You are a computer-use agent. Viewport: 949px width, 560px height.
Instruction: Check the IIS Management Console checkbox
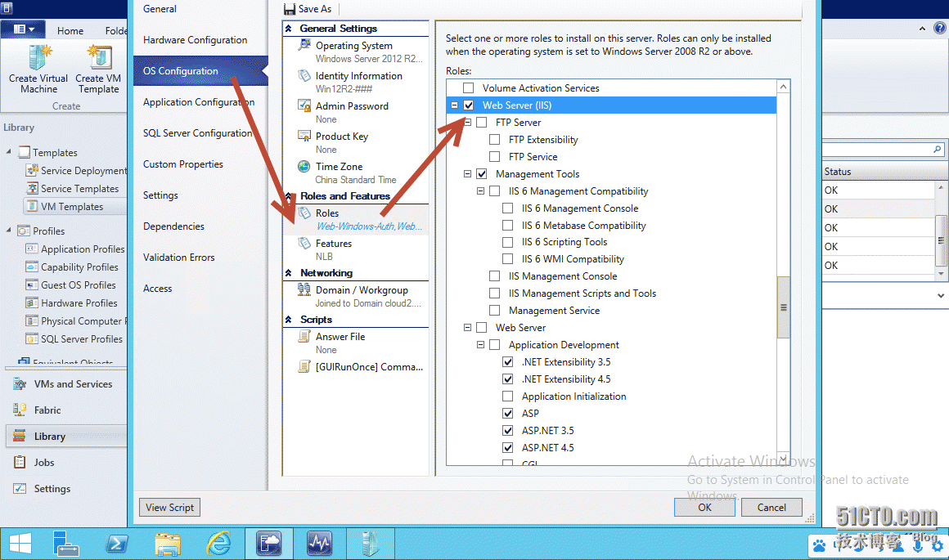[494, 276]
